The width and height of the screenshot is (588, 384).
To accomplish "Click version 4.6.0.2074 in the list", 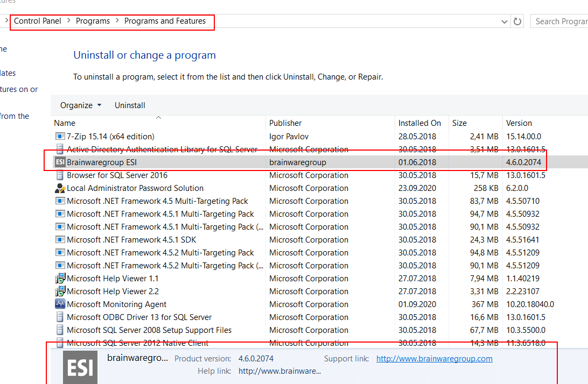I will [523, 162].
